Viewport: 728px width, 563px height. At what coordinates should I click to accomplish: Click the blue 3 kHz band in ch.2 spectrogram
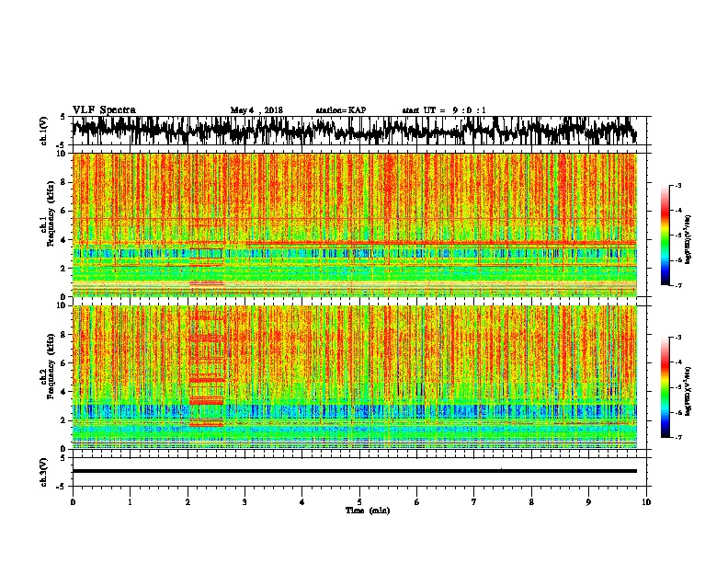tap(354, 411)
